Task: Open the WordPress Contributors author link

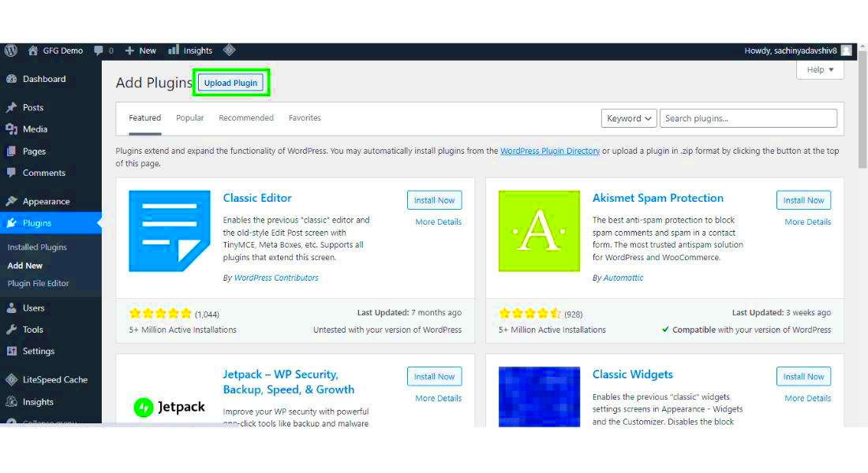Action: (276, 277)
